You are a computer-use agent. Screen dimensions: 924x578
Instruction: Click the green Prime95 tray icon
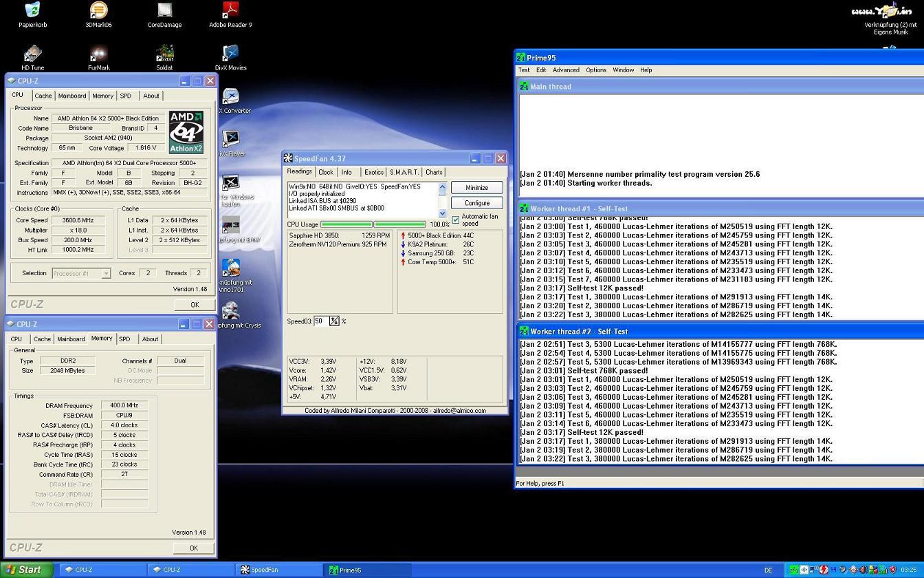[x=794, y=570]
